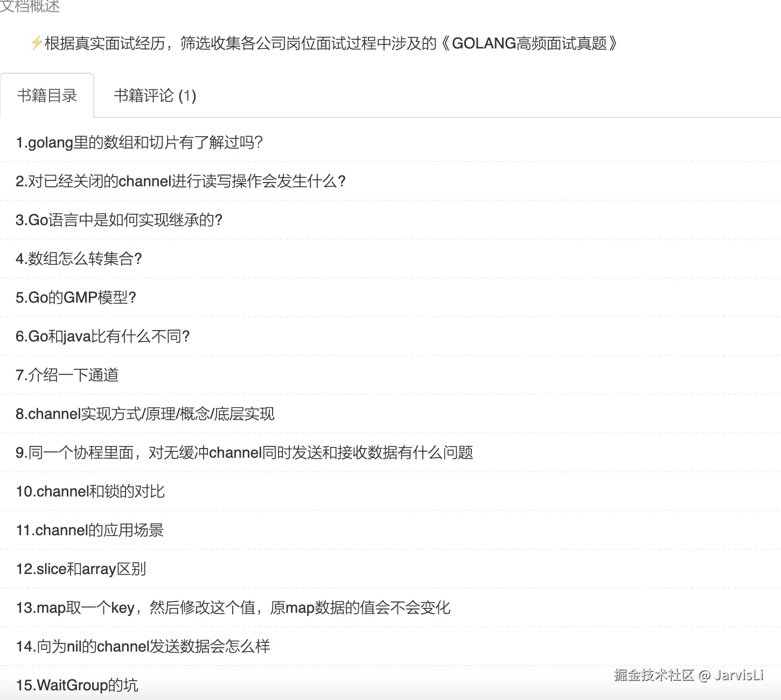
Task: Open question about golang 数组和切片
Action: point(139,143)
